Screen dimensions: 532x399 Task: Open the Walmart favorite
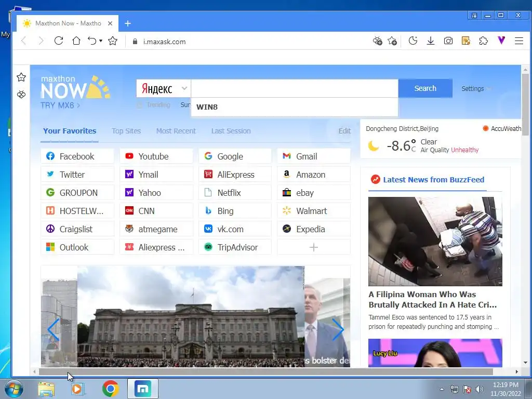pos(314,211)
